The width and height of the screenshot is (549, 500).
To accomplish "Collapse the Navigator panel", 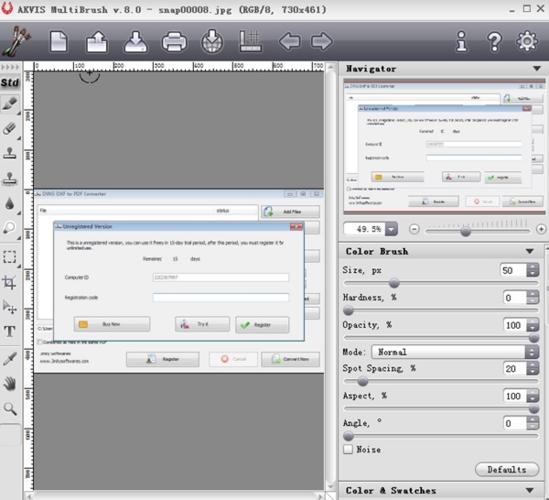I will [x=537, y=69].
